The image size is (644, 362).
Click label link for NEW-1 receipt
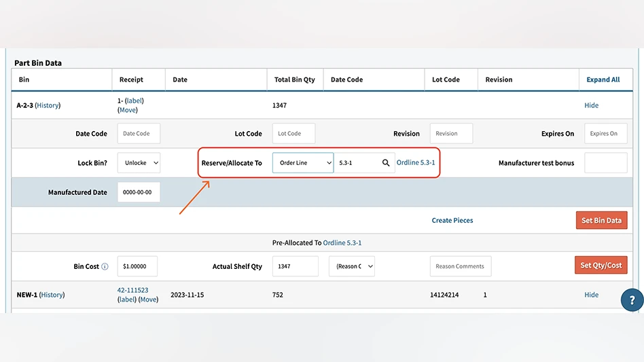point(127,300)
